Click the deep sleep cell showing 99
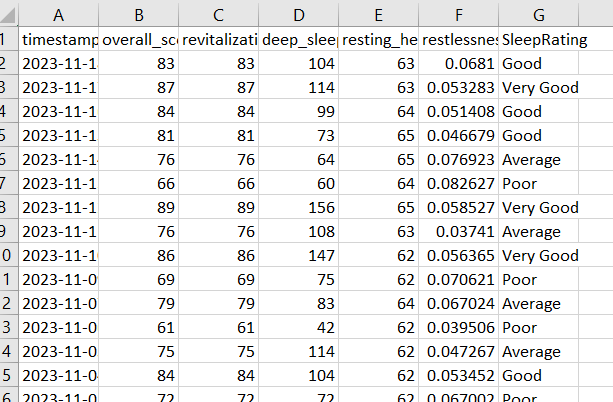Screen dimensions: 613x402 tap(299, 112)
